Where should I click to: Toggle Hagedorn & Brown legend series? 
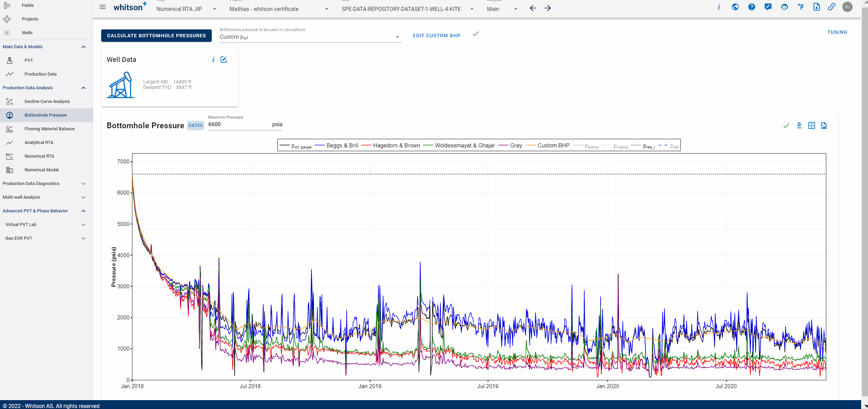pos(391,146)
